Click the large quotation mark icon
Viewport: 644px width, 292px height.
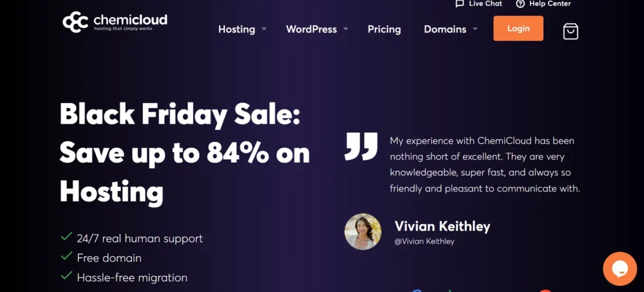[x=361, y=146]
